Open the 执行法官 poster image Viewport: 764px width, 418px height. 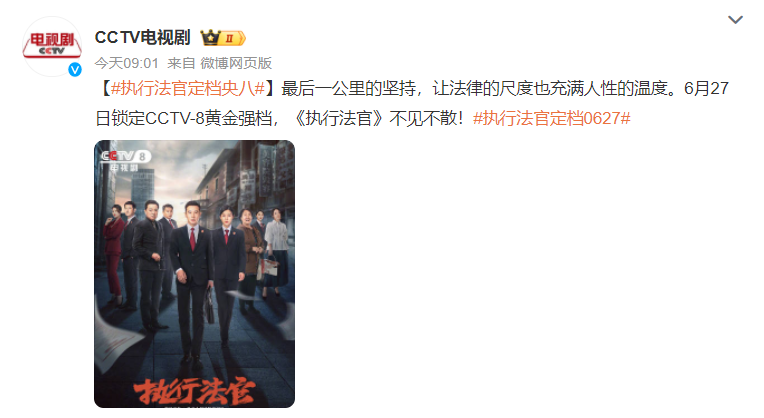pos(194,274)
